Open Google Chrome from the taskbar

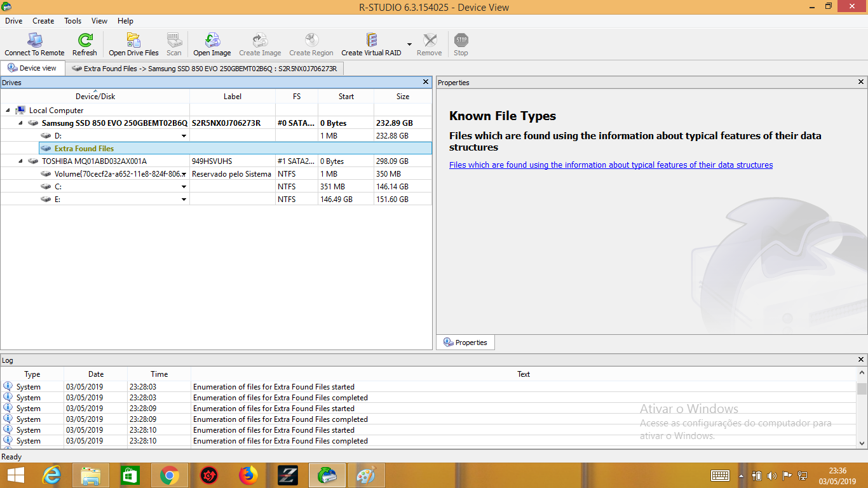point(170,475)
